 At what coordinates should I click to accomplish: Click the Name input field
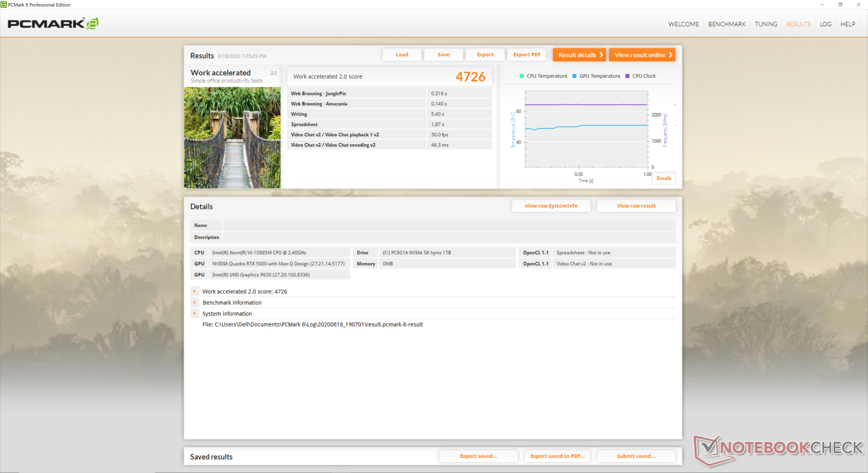point(449,225)
